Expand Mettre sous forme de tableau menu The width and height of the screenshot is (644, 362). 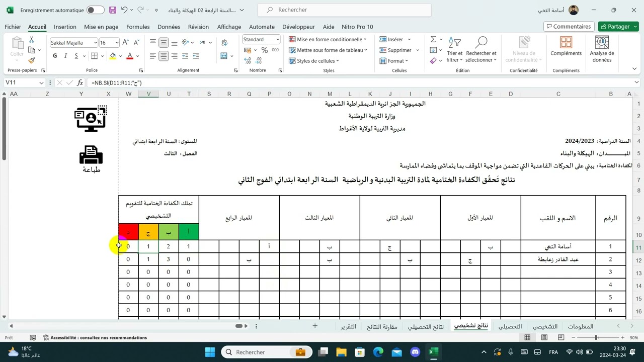(x=328, y=50)
